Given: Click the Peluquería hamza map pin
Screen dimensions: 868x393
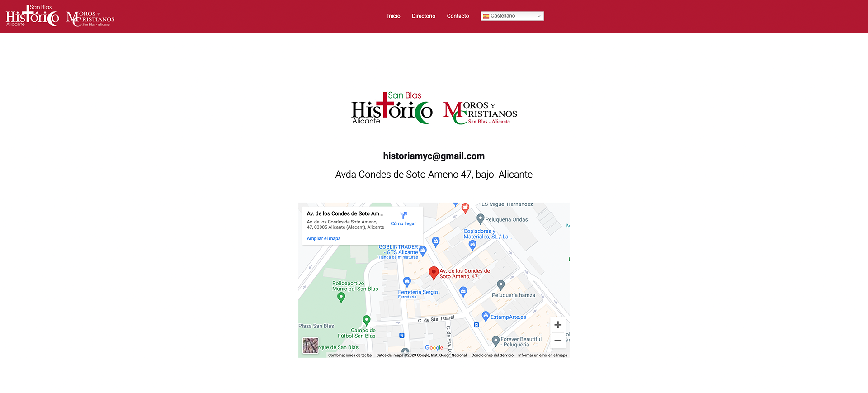Looking at the screenshot, I should pyautogui.click(x=500, y=284).
